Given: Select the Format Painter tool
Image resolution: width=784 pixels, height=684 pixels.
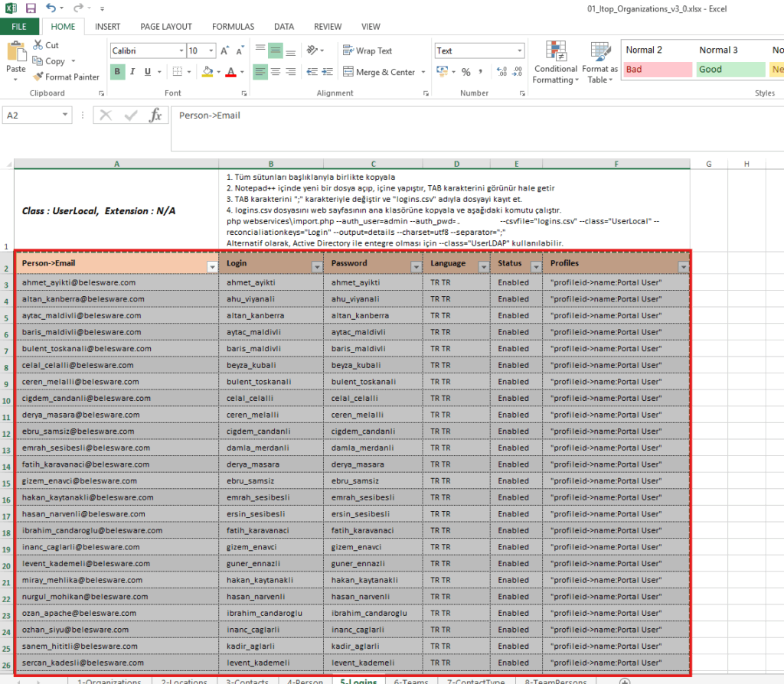Looking at the screenshot, I should click(66, 77).
